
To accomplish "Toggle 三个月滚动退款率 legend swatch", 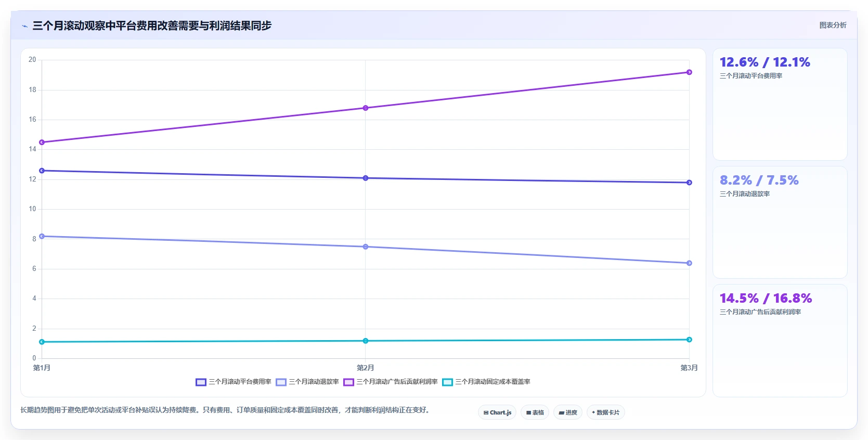I will point(281,382).
